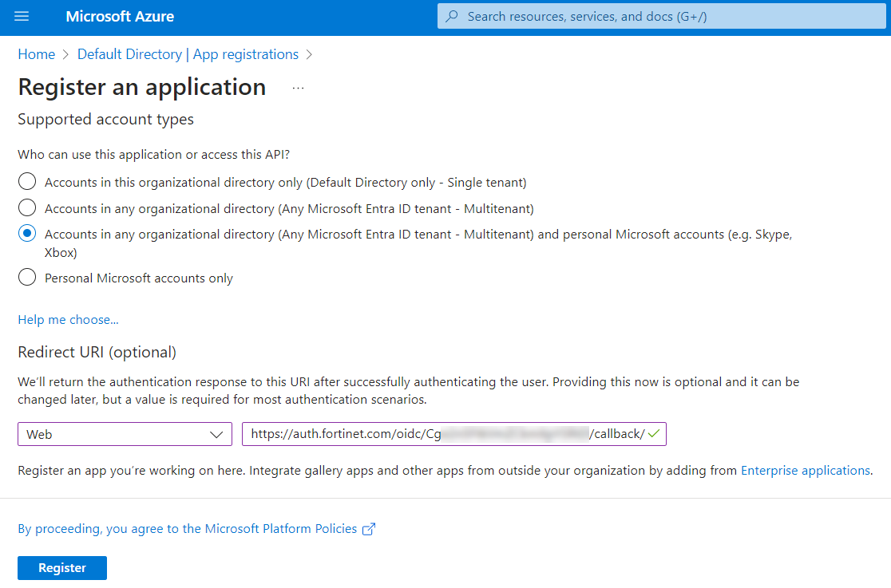Open the Help me choose link
The width and height of the screenshot is (891, 588).
click(68, 319)
